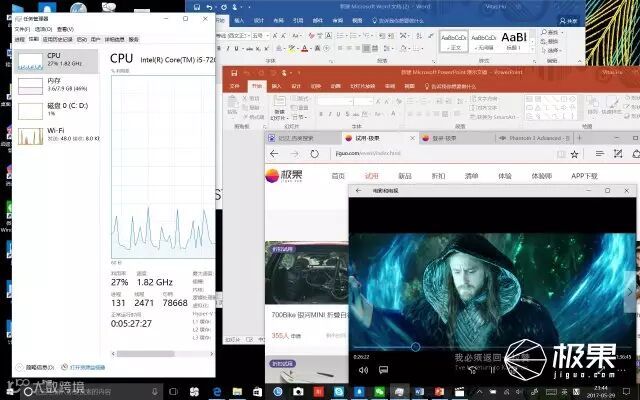640x400 pixels.
Task: Click Favorites star in Edge address bar
Action: pyautogui.click(x=574, y=154)
